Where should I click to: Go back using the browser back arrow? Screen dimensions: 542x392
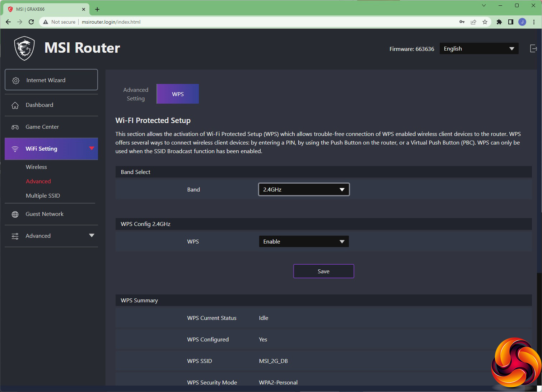point(8,22)
